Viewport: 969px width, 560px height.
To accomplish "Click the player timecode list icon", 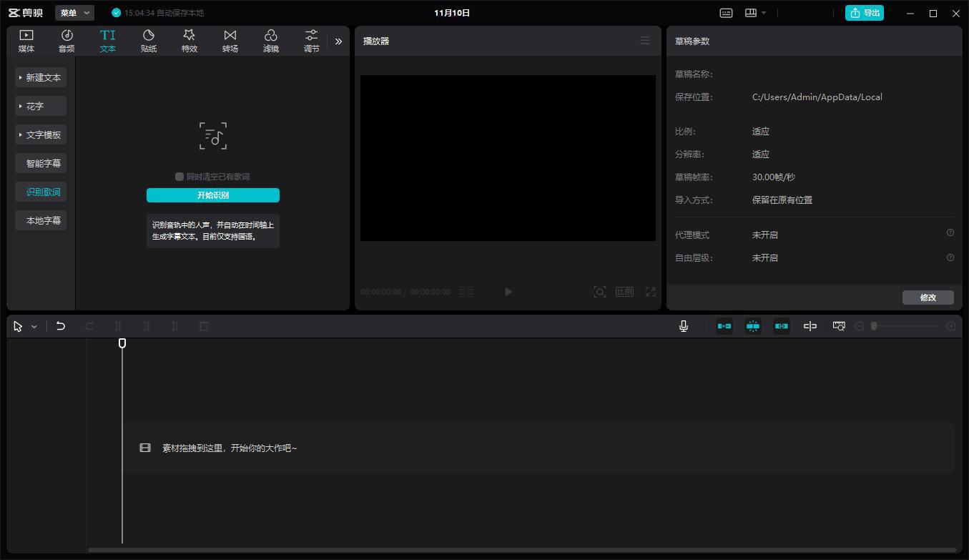I will (466, 292).
